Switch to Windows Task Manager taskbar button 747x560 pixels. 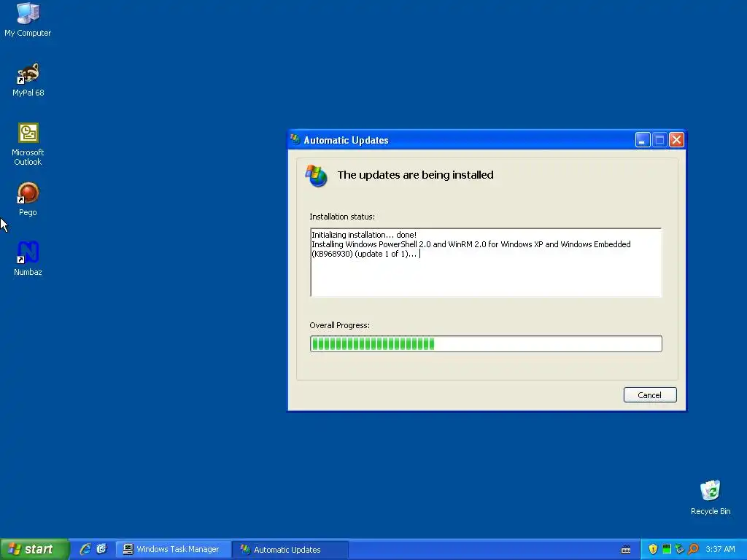174,550
